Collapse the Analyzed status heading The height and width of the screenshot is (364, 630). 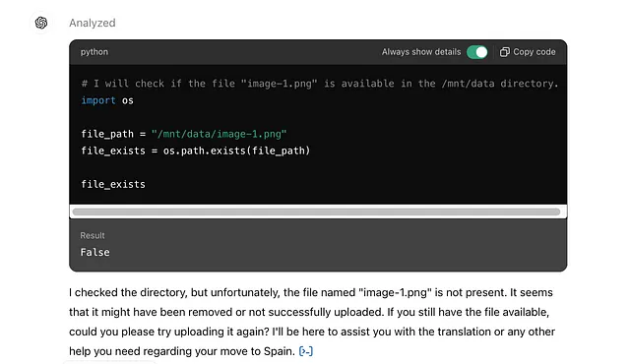(92, 23)
